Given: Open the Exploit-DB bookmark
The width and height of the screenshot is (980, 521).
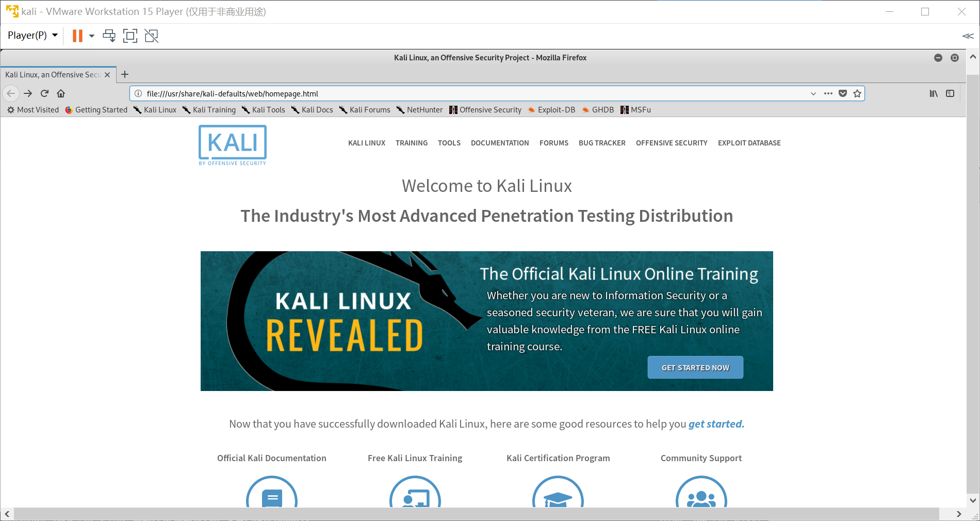Looking at the screenshot, I should [551, 110].
